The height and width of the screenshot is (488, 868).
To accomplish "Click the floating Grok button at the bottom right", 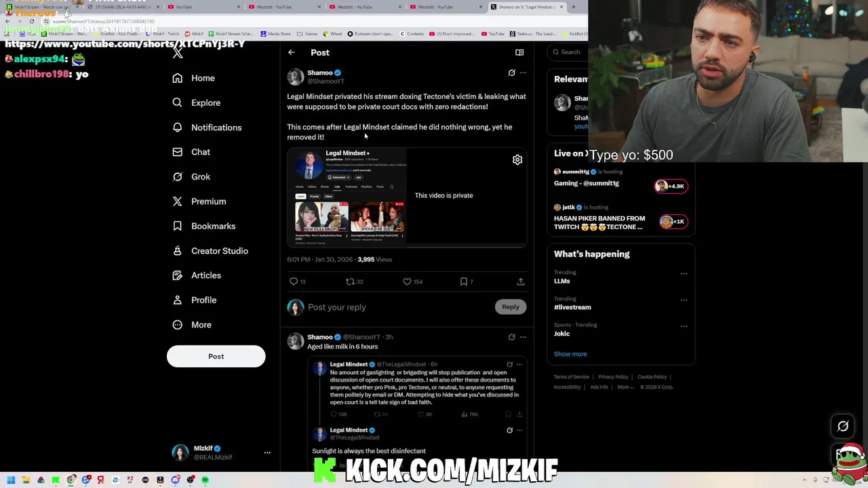I will (x=843, y=426).
